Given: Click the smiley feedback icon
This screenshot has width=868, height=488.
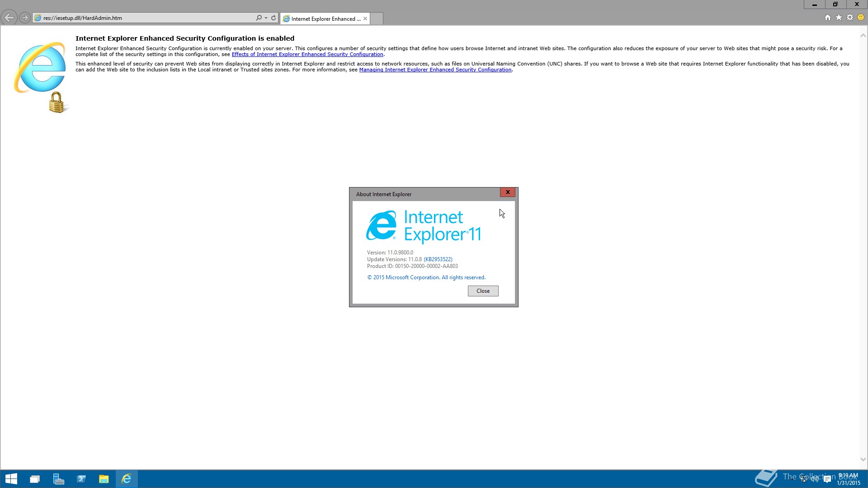Looking at the screenshot, I should point(861,17).
